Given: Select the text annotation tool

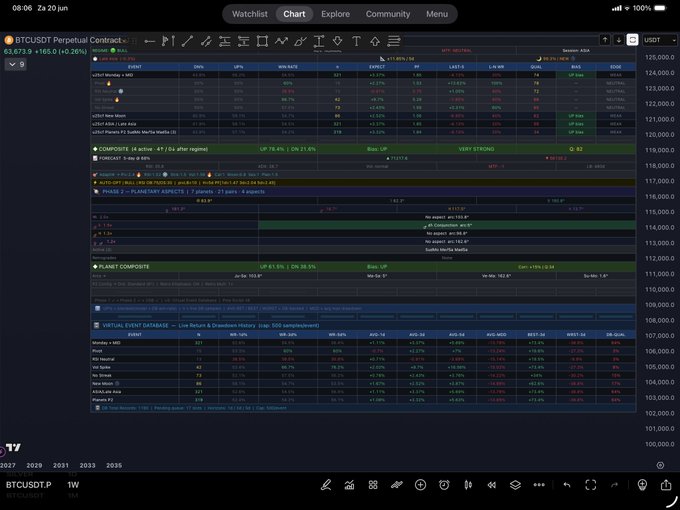Looking at the screenshot, I should (x=356, y=41).
